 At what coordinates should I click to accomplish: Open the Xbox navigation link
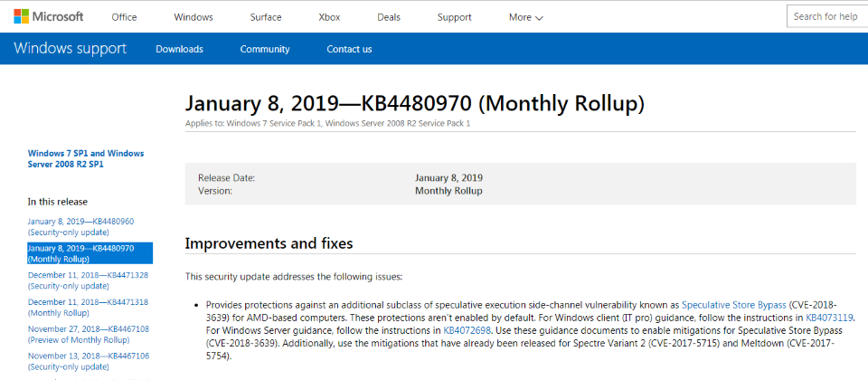330,17
